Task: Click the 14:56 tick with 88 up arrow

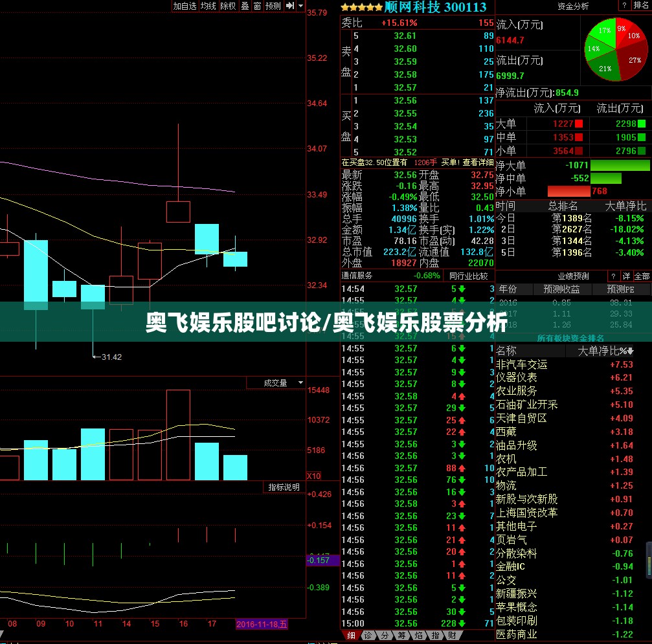Action: (418, 468)
